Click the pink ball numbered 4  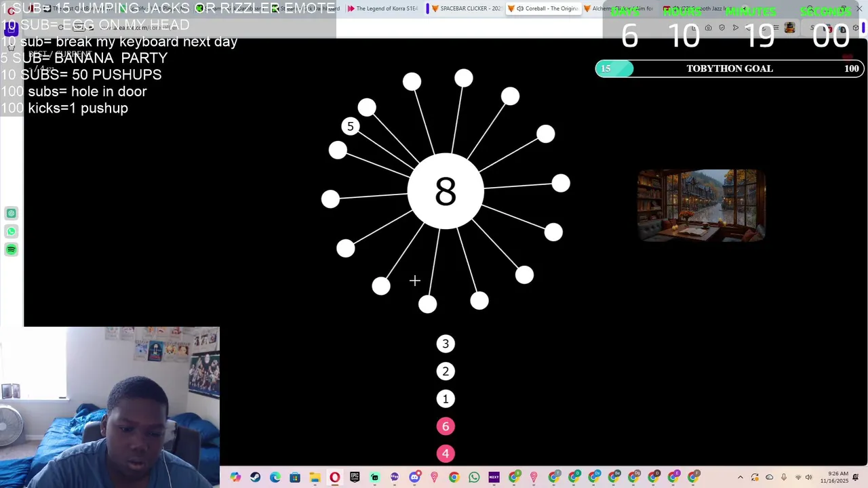[x=446, y=453]
